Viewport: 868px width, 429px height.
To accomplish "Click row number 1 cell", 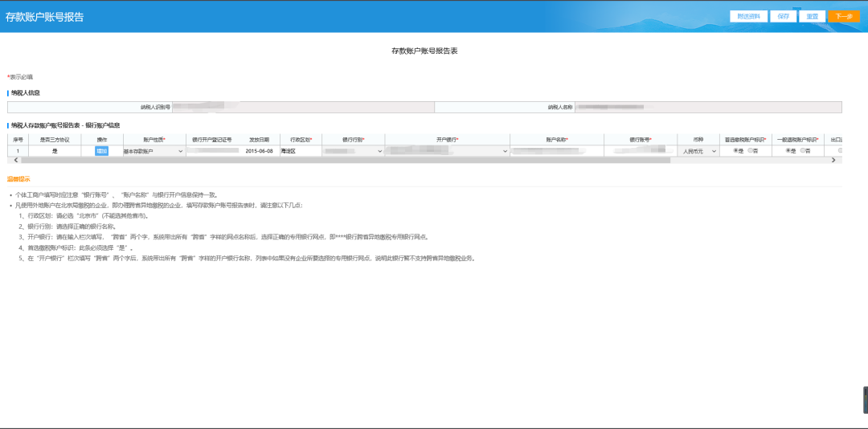I will click(18, 151).
